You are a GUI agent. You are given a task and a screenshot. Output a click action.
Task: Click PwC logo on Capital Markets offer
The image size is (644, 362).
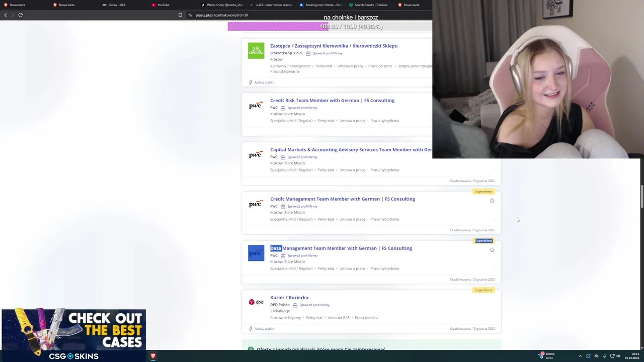pos(256,154)
